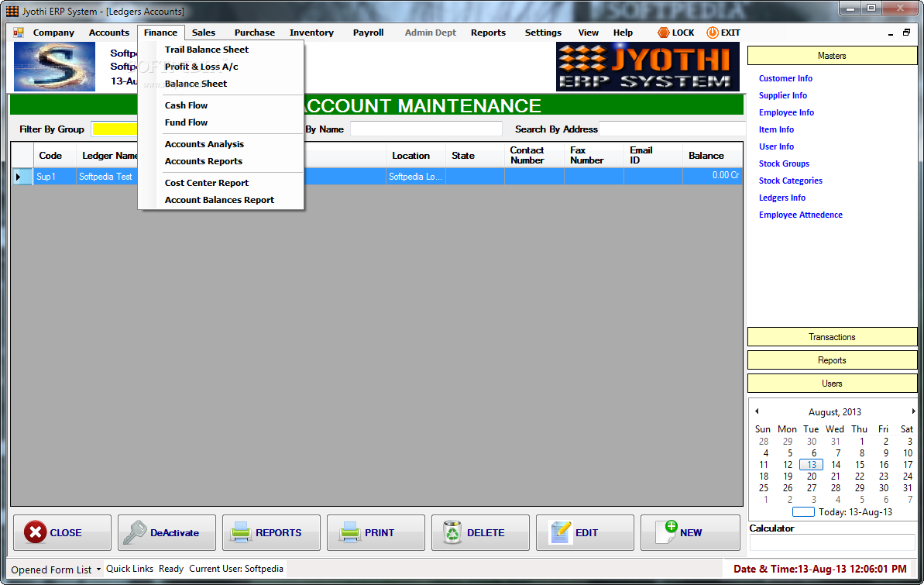The width and height of the screenshot is (924, 585).
Task: Click Quick Links in status bar
Action: [x=129, y=569]
